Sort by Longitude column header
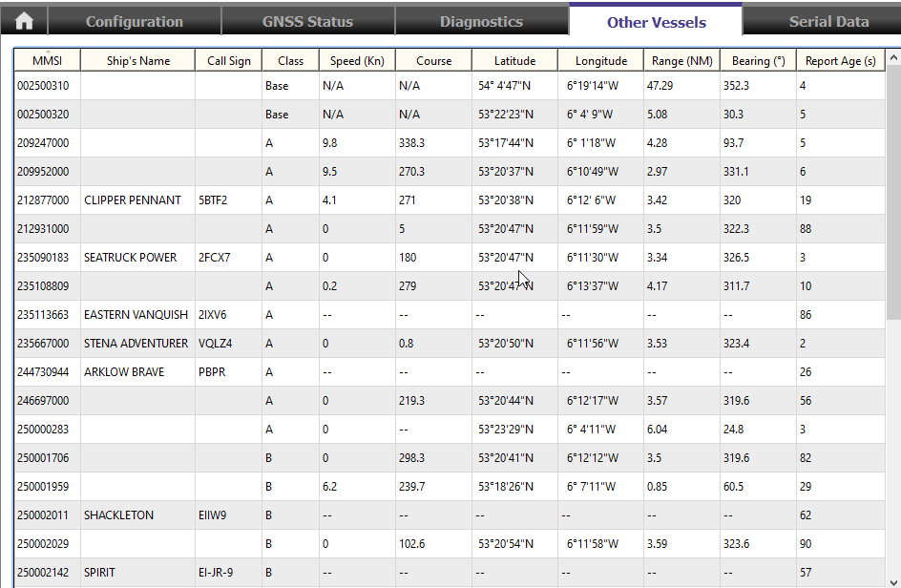901x588 pixels. pos(600,60)
